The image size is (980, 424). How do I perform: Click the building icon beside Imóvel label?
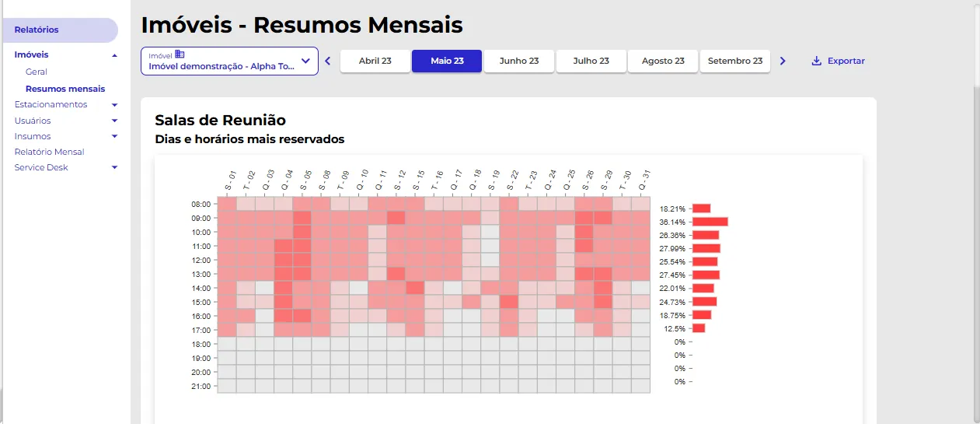coord(180,54)
